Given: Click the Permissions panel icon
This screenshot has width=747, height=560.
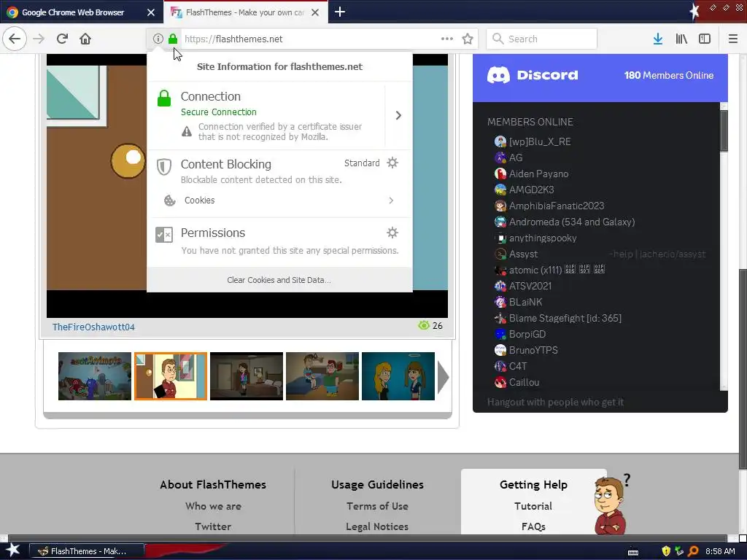Looking at the screenshot, I should click(164, 234).
